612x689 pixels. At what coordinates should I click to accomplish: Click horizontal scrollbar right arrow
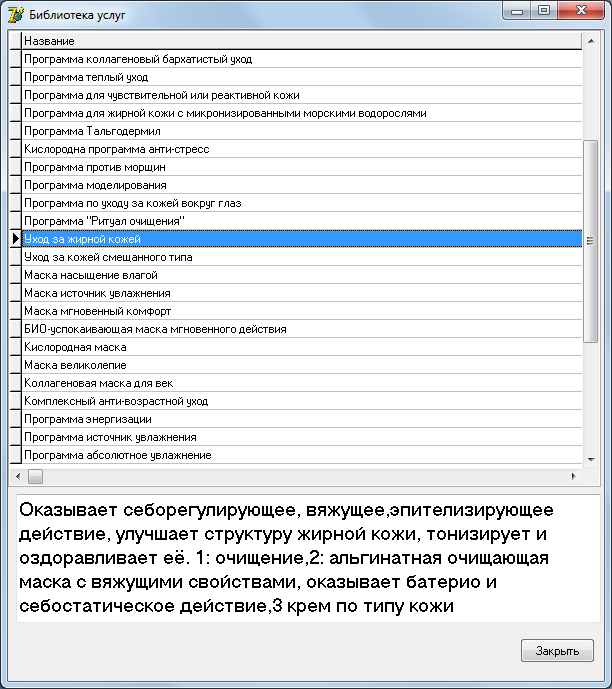pos(573,476)
